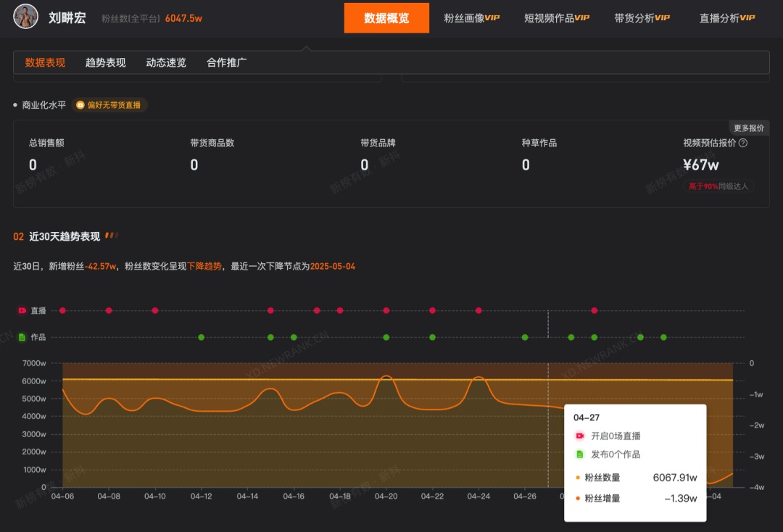Click the 作品 green document icon in chart legend
Viewport: 783px width, 532px height.
coord(22,336)
